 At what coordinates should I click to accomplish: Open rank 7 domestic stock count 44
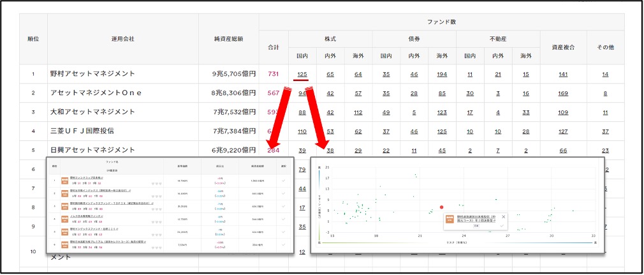click(302, 188)
